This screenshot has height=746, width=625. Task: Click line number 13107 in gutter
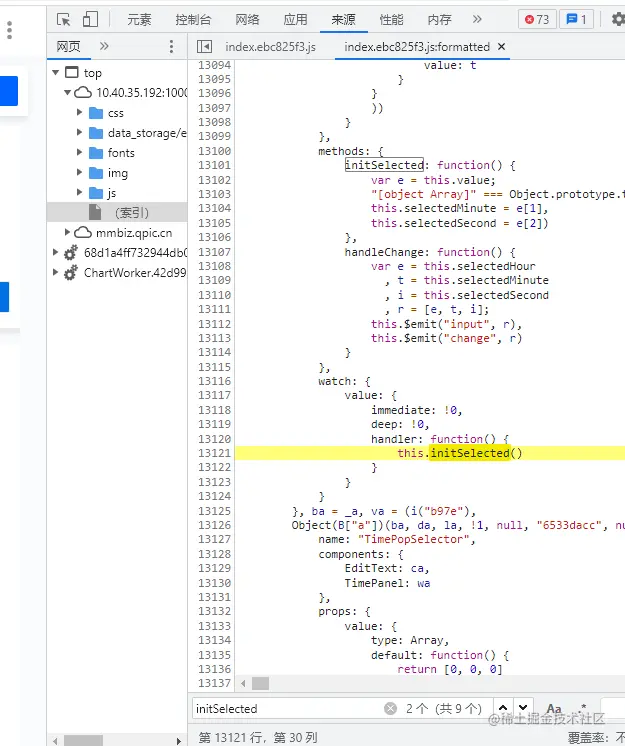pyautogui.click(x=214, y=252)
